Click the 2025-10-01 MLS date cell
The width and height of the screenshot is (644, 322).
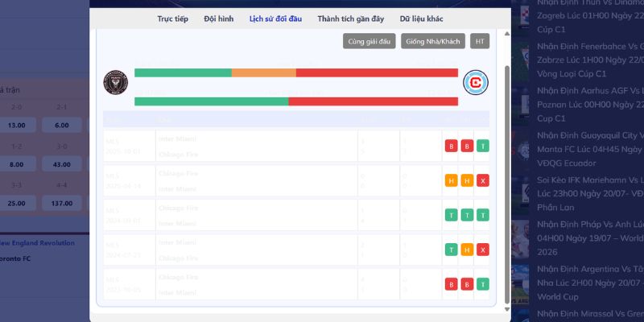[129, 146]
